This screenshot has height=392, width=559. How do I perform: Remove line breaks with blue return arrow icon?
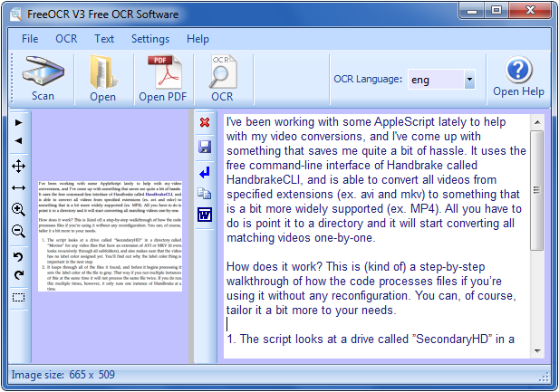click(x=205, y=173)
